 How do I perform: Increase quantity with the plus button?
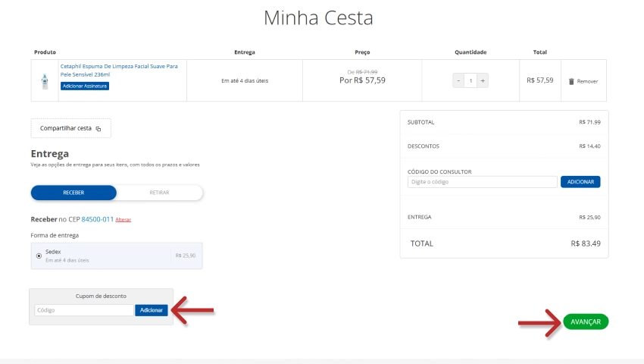coord(483,80)
